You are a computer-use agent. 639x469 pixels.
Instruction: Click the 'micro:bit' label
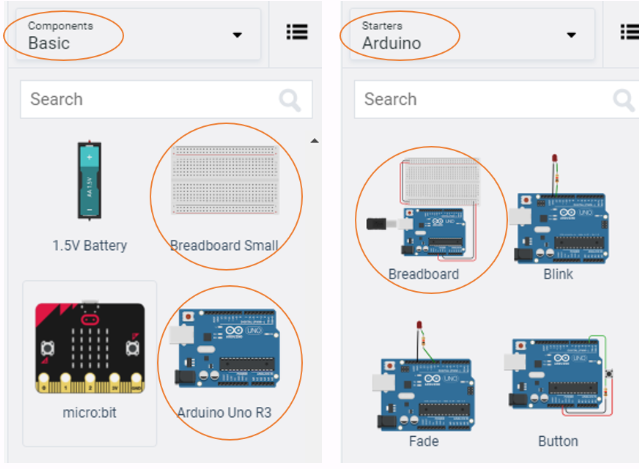click(90, 412)
